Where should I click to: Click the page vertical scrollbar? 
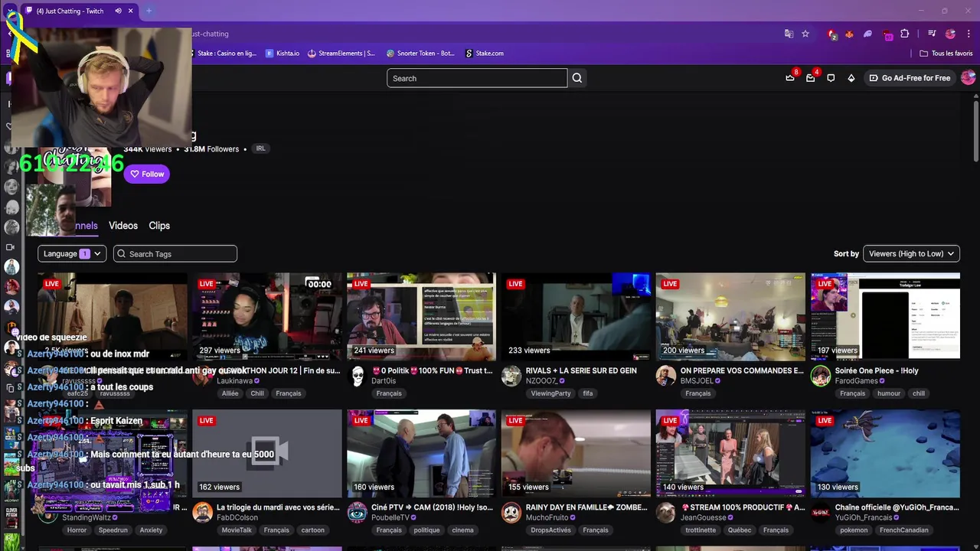pyautogui.click(x=975, y=130)
